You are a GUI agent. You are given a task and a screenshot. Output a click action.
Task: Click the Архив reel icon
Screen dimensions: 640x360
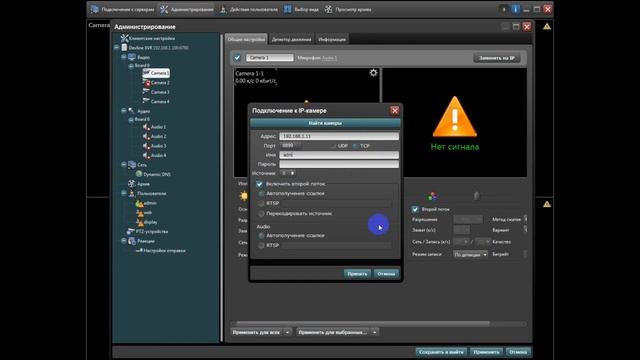[131, 184]
